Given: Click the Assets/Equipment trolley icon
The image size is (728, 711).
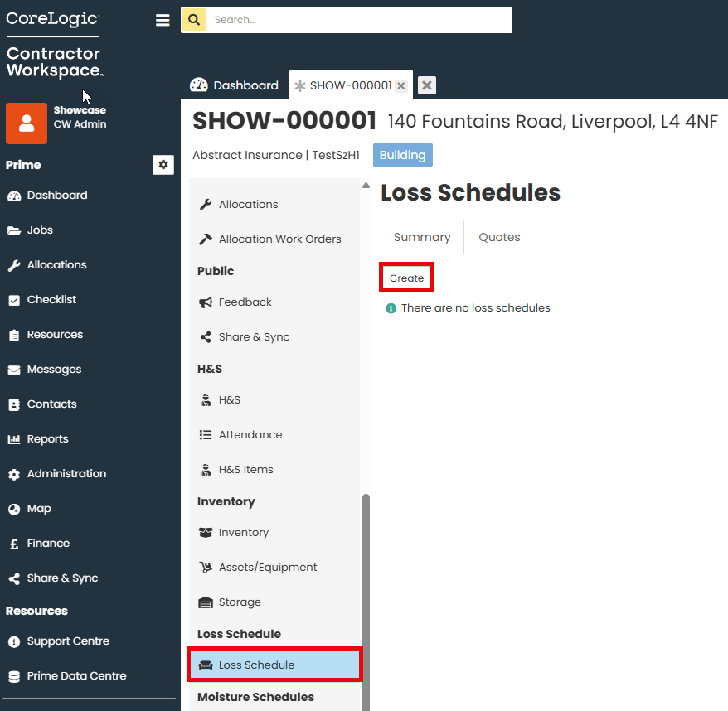Looking at the screenshot, I should tap(206, 567).
